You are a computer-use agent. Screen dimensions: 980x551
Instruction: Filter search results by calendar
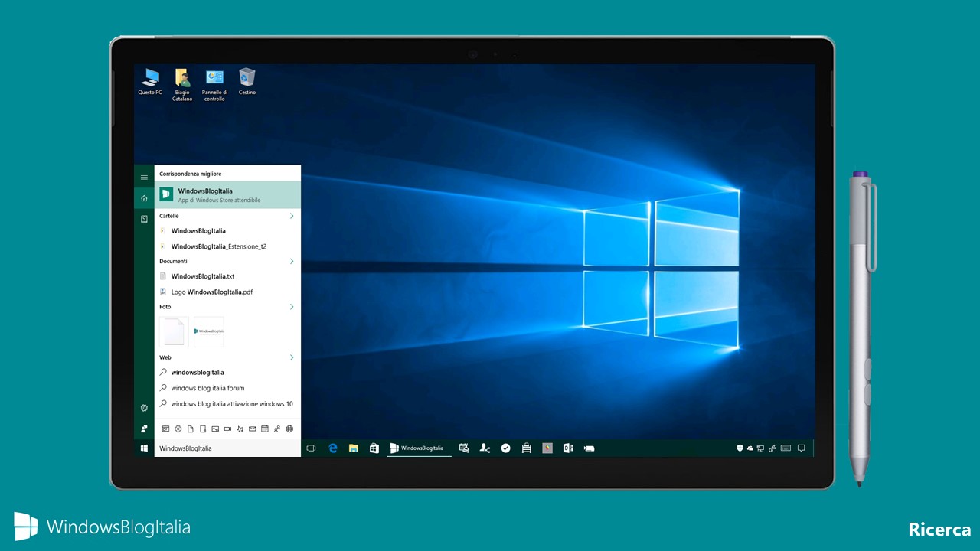pyautogui.click(x=265, y=429)
